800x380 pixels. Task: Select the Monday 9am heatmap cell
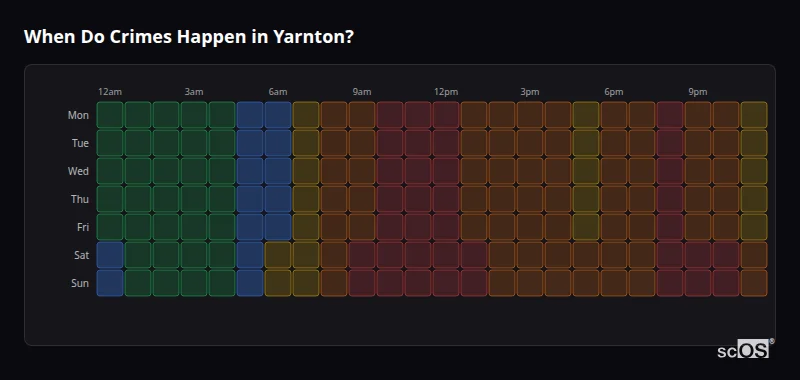362,115
